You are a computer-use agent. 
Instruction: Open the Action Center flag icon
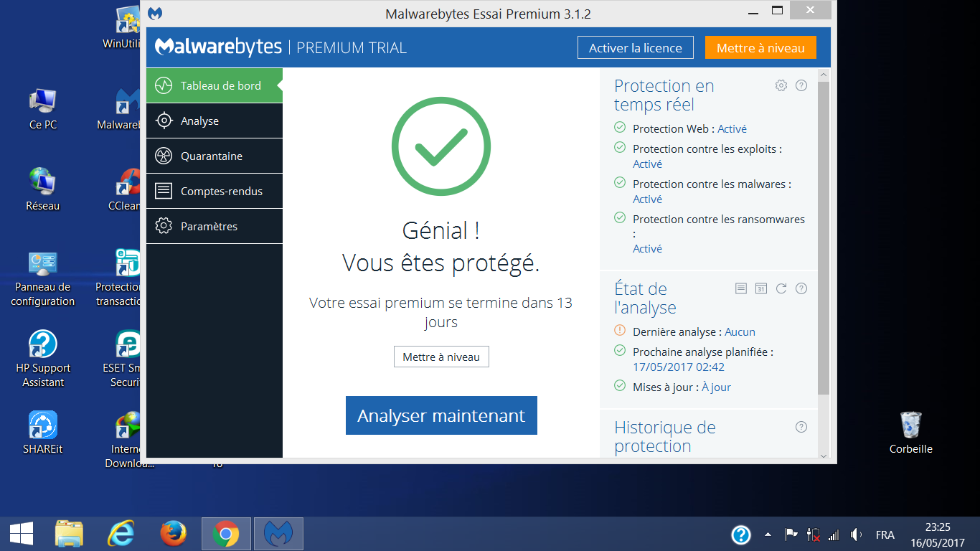click(791, 534)
